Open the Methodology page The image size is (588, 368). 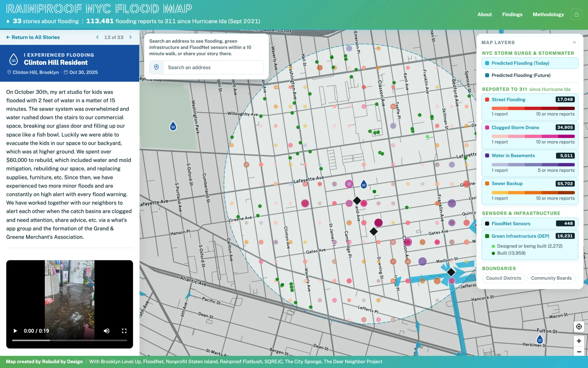pyautogui.click(x=548, y=14)
